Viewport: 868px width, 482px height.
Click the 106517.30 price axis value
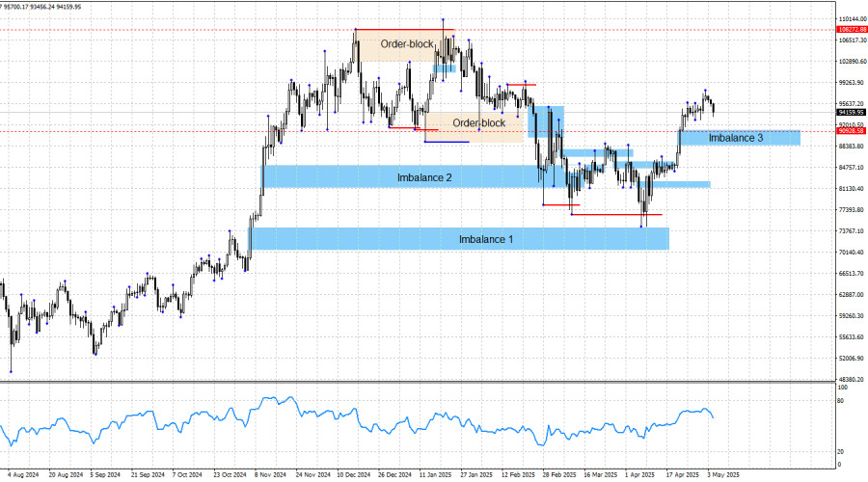pyautogui.click(x=853, y=40)
